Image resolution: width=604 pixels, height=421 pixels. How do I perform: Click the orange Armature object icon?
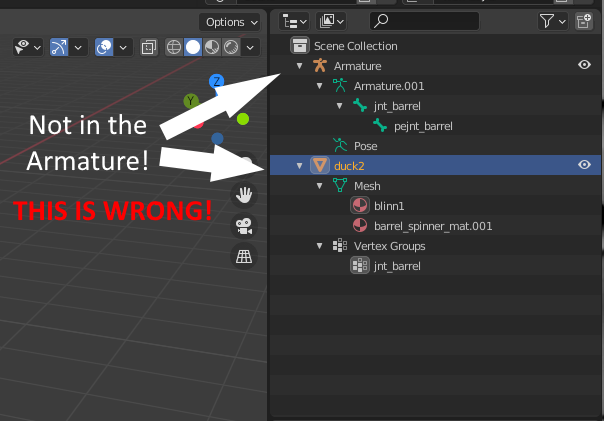(320, 65)
